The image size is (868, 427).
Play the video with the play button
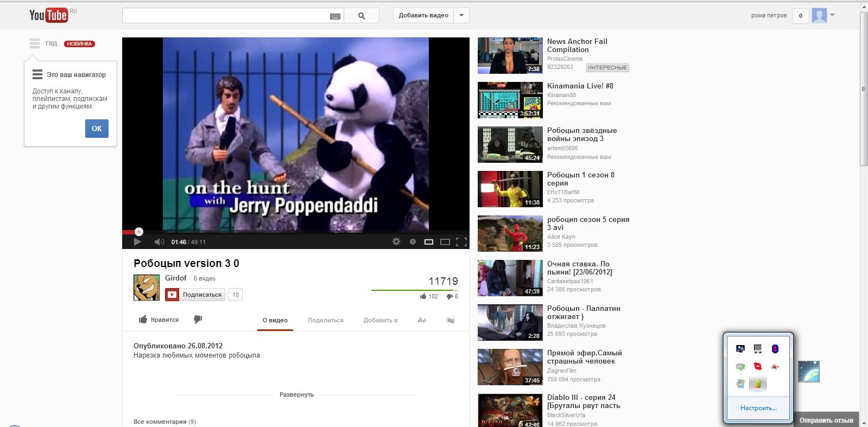pyautogui.click(x=137, y=242)
